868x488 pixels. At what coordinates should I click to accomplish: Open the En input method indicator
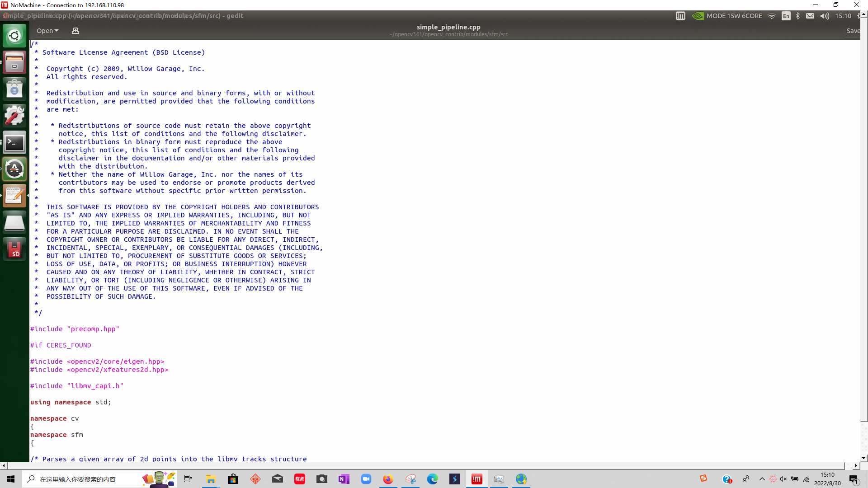coord(786,16)
